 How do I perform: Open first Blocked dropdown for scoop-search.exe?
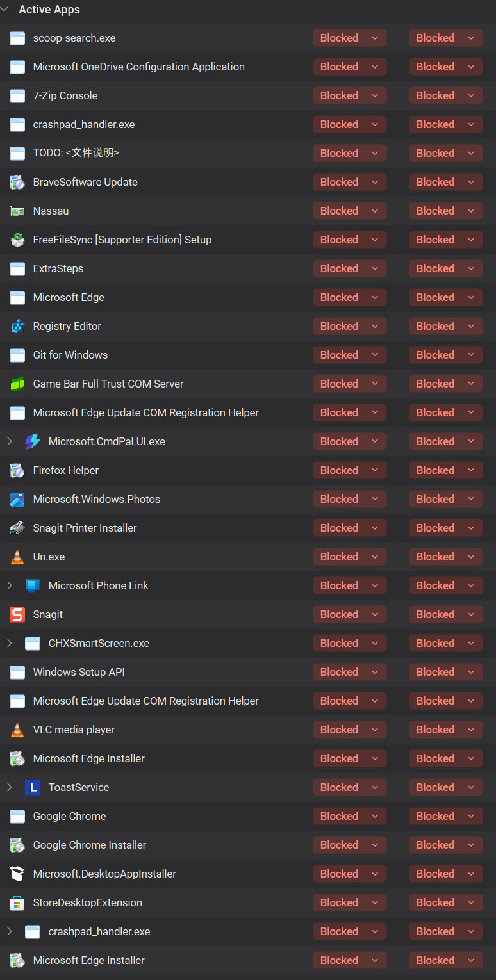pos(349,38)
